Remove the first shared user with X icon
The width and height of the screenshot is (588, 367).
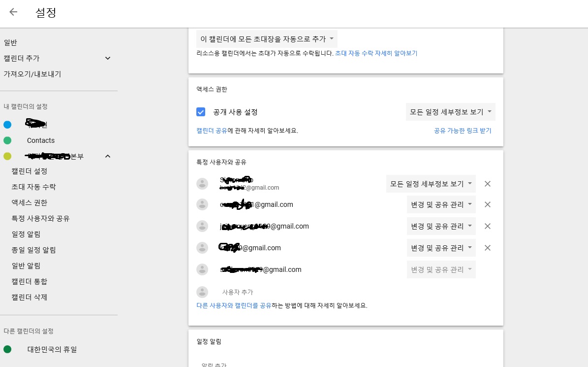click(488, 184)
